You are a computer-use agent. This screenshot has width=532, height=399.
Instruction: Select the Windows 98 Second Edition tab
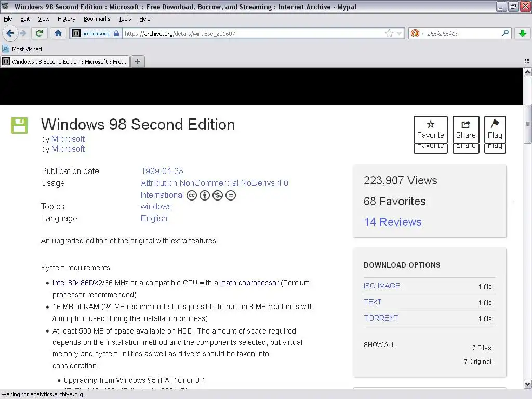[x=65, y=61]
